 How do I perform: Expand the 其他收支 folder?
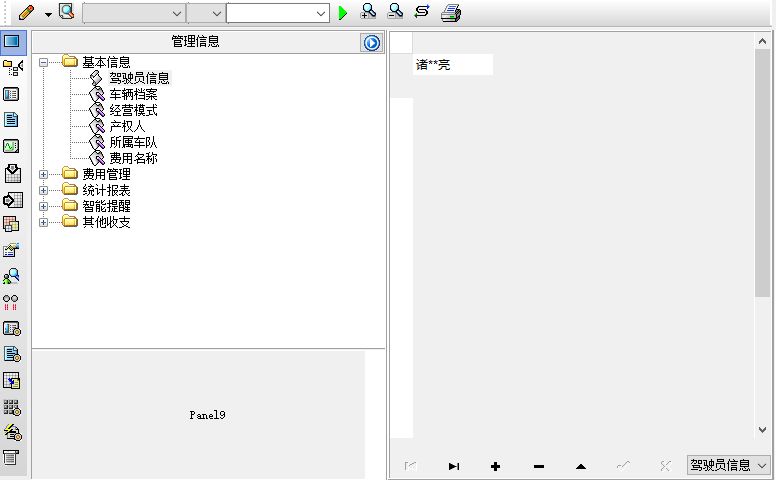[x=44, y=222]
